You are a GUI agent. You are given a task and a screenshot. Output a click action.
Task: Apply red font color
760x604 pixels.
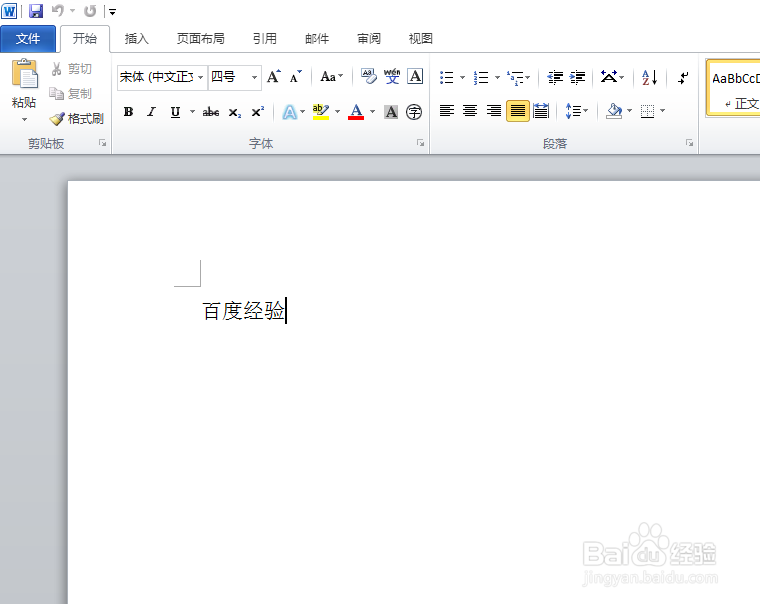point(356,112)
